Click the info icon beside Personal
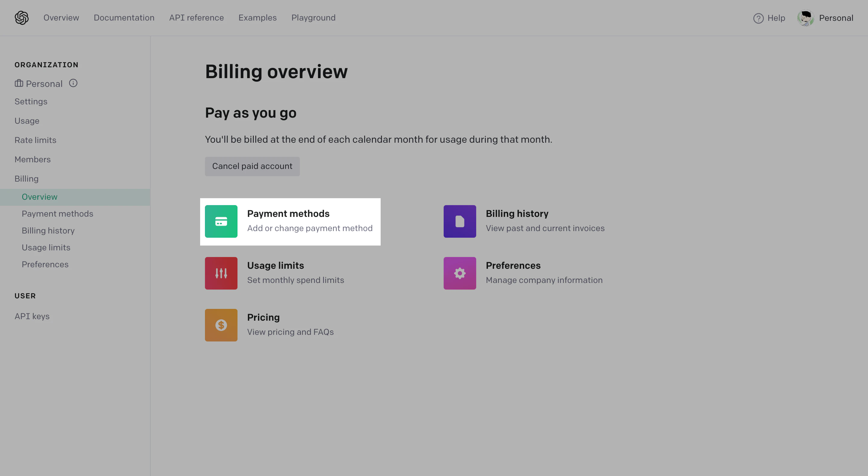The image size is (868, 476). [73, 83]
